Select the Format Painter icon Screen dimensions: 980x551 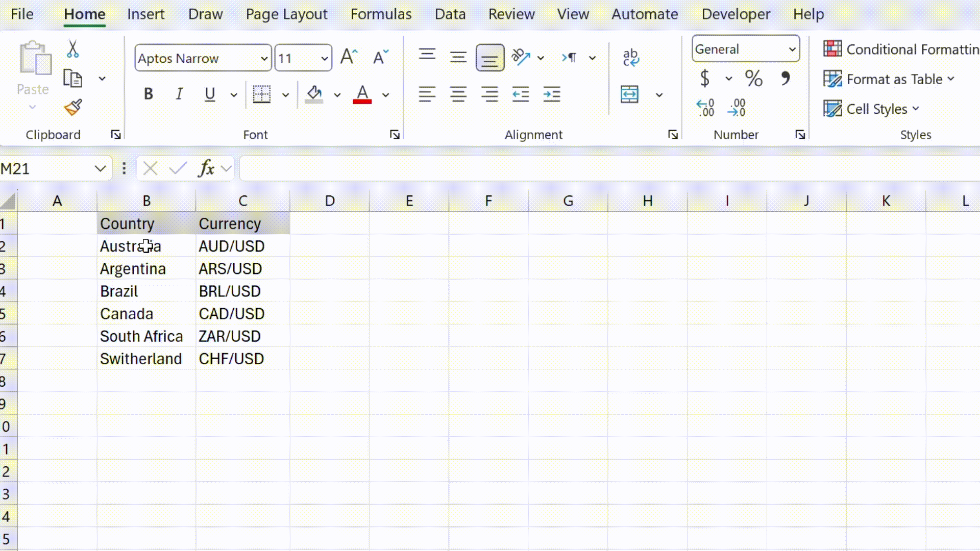click(72, 108)
